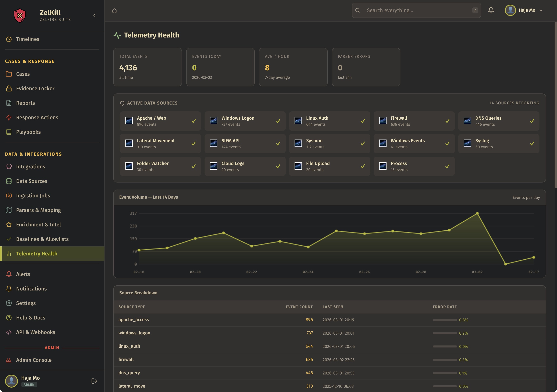Toggle the Firewall source checkmark
Image resolution: width=557 pixels, height=392 pixels.
447,121
